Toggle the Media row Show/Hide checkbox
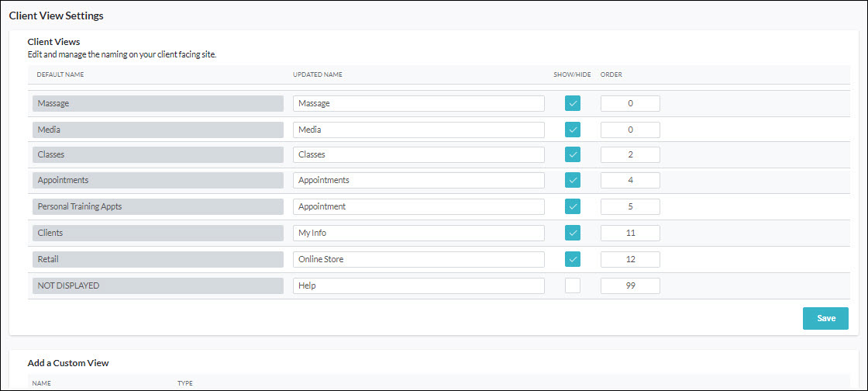Viewport: 868px width, 391px height. click(573, 130)
